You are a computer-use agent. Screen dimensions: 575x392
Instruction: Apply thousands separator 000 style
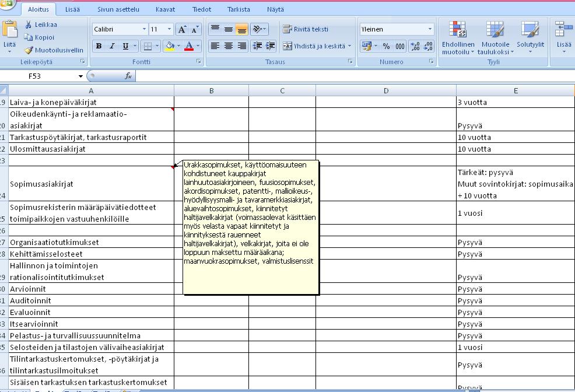(x=399, y=46)
